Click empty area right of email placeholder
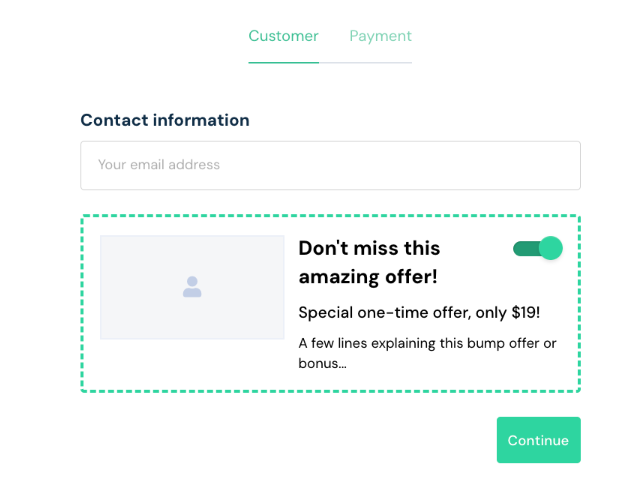Image resolution: width=624 pixels, height=501 pixels. pyautogui.click(x=450, y=165)
